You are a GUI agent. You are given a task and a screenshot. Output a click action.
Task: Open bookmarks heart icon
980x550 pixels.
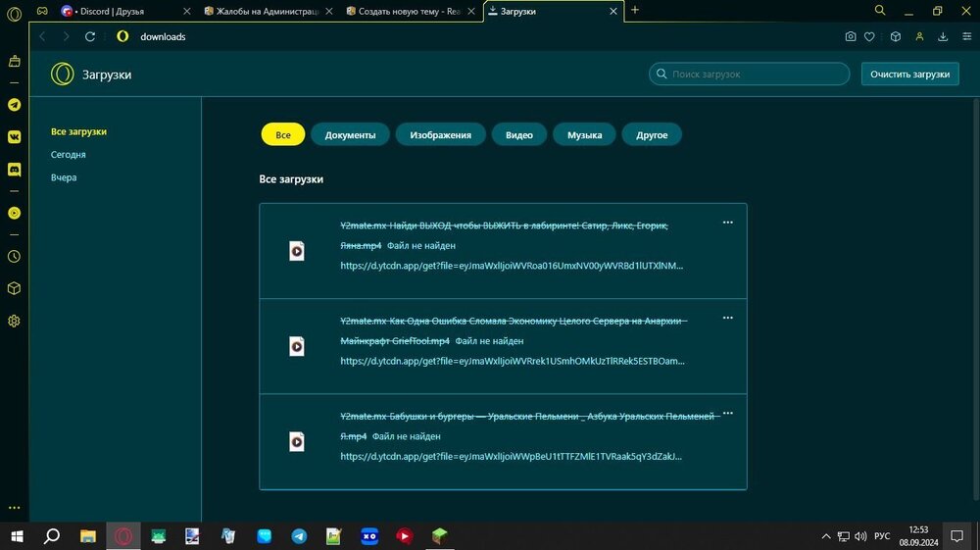click(869, 36)
